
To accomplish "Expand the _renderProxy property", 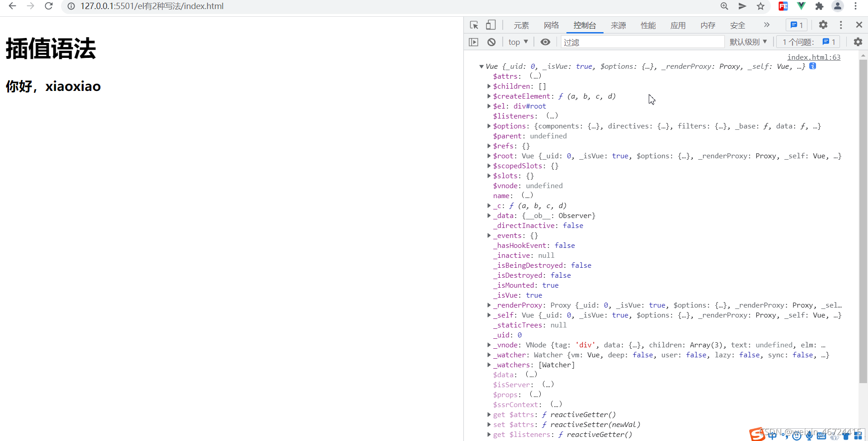I will click(x=489, y=305).
